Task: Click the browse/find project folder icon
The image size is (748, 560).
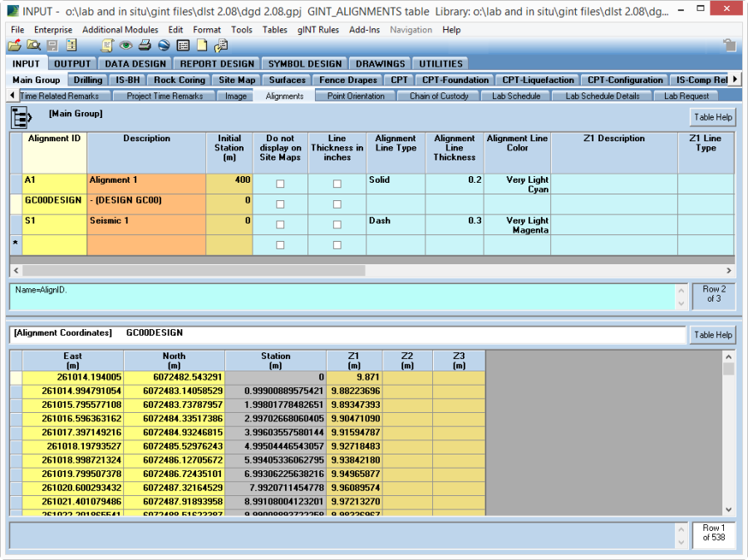Action: 33,46
